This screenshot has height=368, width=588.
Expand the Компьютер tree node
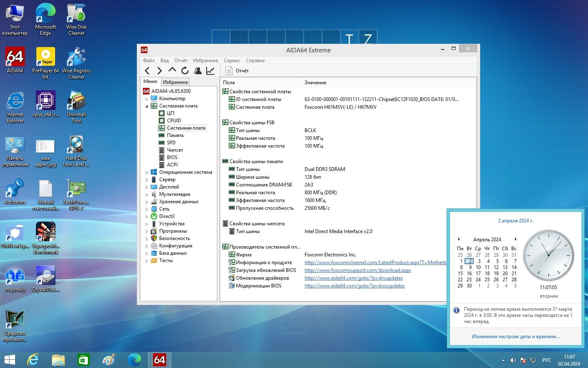tap(147, 99)
